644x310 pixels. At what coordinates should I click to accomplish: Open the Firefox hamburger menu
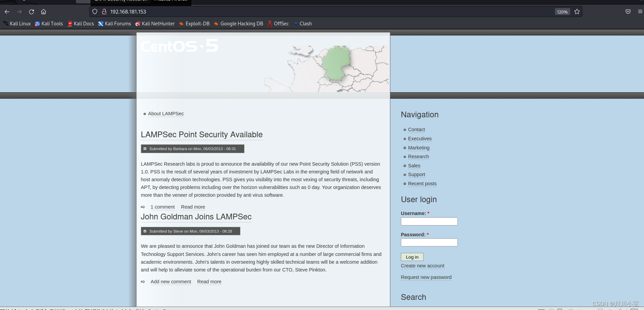(640, 12)
